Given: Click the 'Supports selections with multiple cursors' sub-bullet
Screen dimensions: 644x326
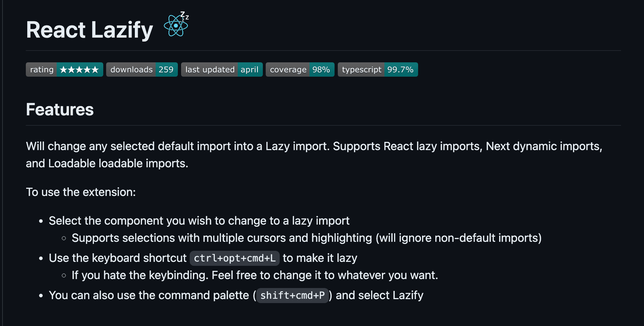Looking at the screenshot, I should click(x=307, y=238).
